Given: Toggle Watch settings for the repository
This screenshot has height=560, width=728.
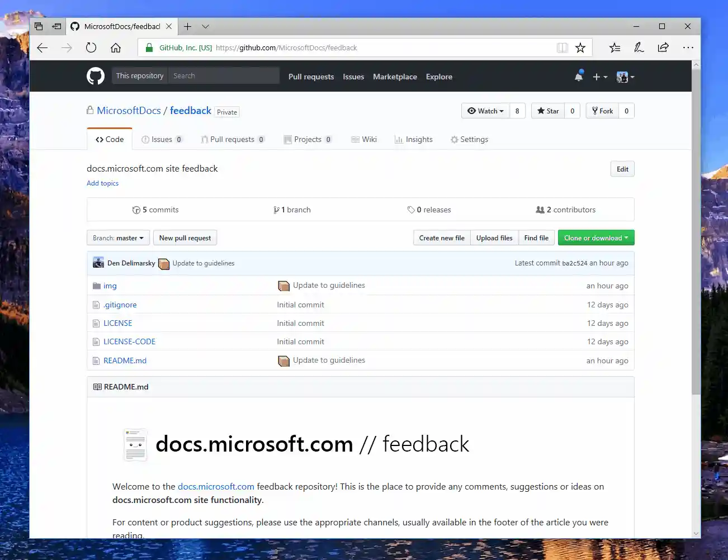Looking at the screenshot, I should pyautogui.click(x=485, y=111).
